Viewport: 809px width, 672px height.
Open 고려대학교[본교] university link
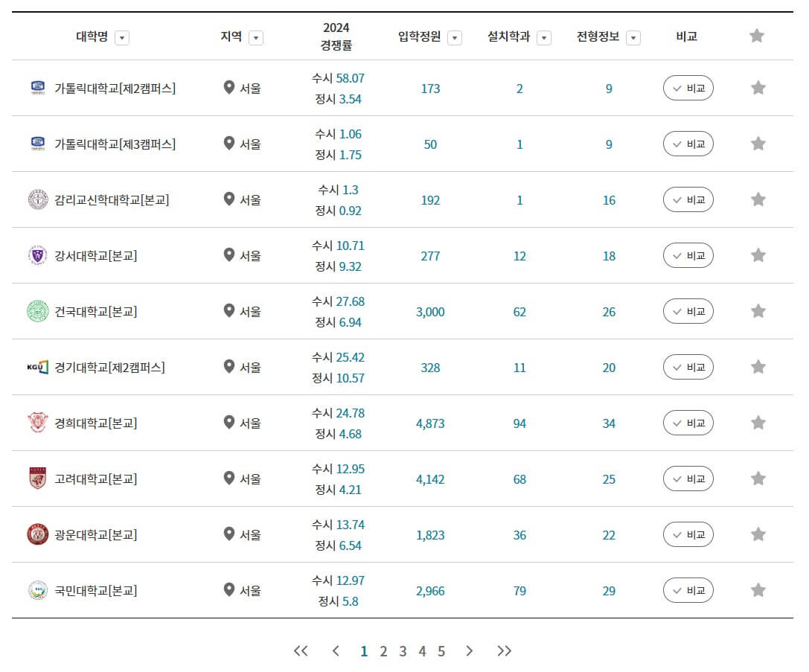tap(96, 479)
